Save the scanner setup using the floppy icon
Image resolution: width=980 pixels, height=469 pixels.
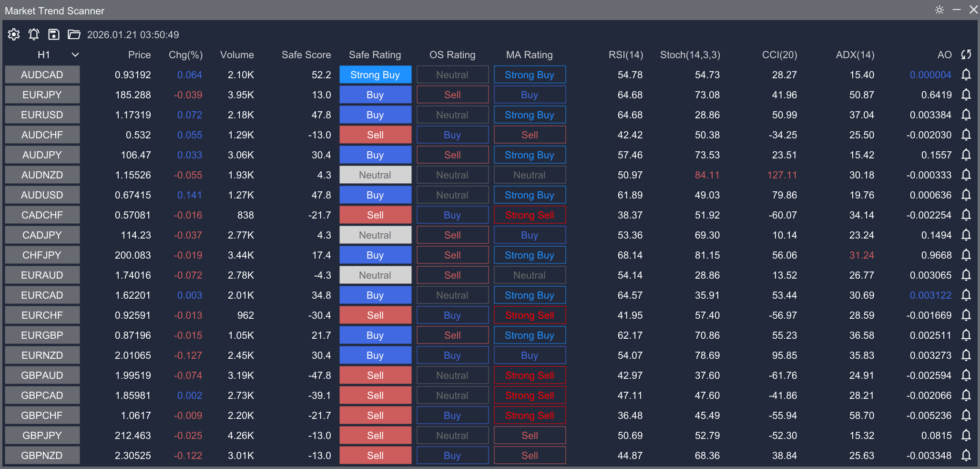53,34
